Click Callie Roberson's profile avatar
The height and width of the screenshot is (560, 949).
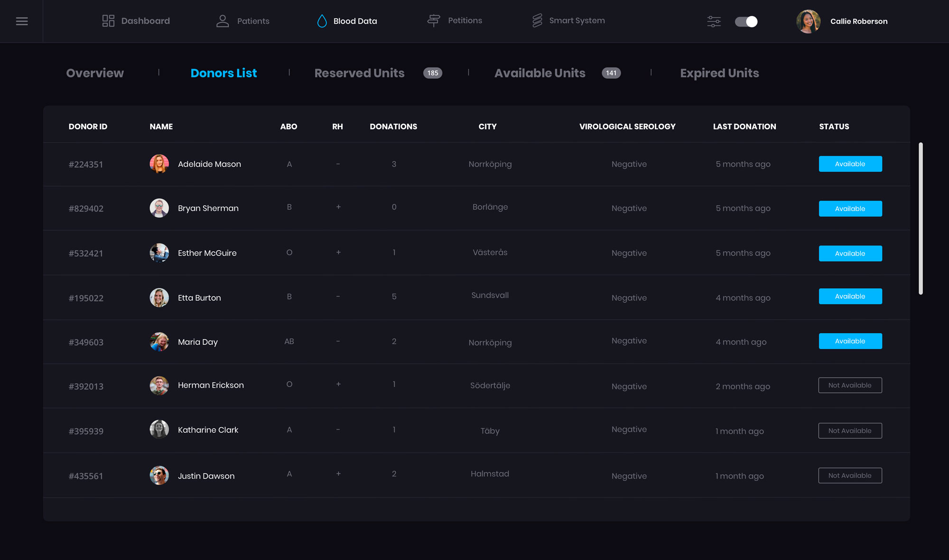808,21
